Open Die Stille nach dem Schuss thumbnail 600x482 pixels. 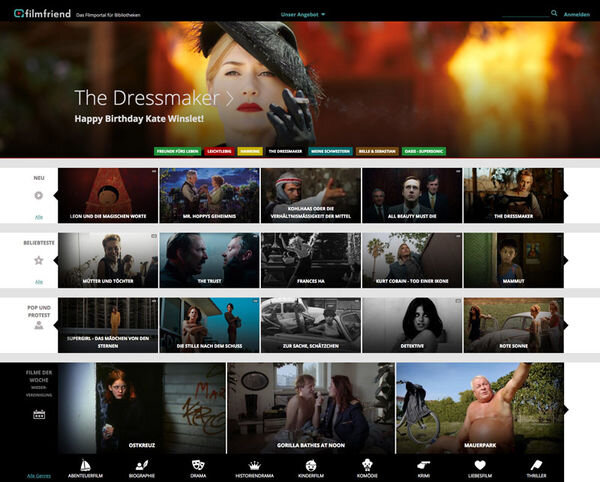tap(209, 326)
